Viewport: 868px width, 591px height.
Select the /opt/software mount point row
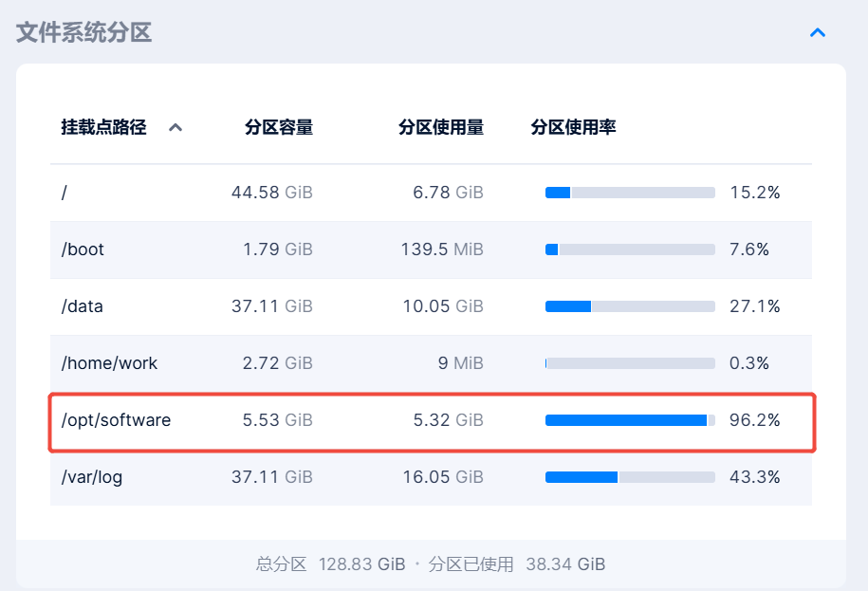coord(117,420)
